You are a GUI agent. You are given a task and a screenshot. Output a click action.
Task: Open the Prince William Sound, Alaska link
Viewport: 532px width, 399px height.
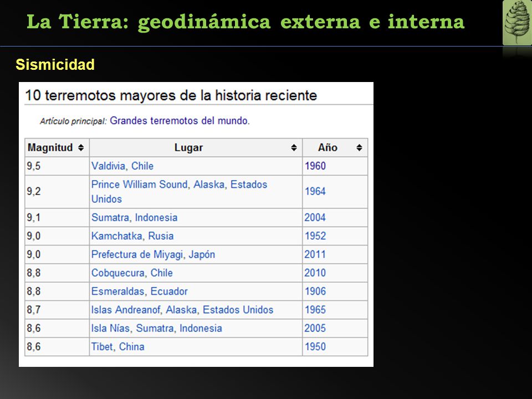(x=179, y=191)
